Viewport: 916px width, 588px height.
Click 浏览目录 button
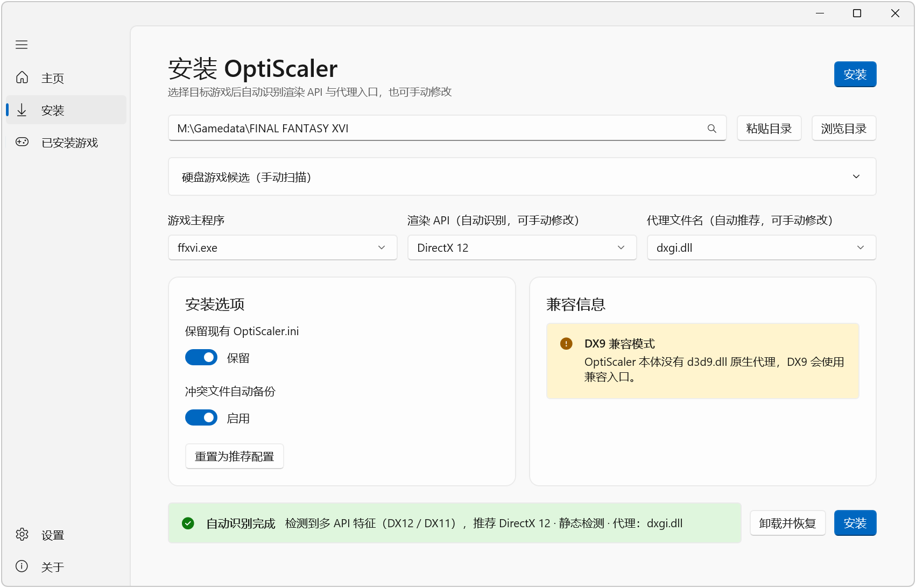(x=844, y=128)
